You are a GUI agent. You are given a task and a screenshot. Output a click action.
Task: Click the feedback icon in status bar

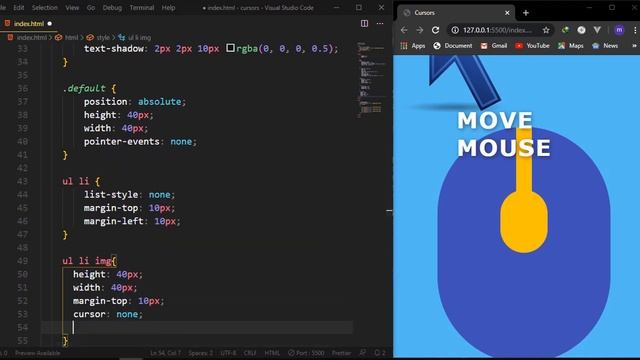(x=362, y=353)
